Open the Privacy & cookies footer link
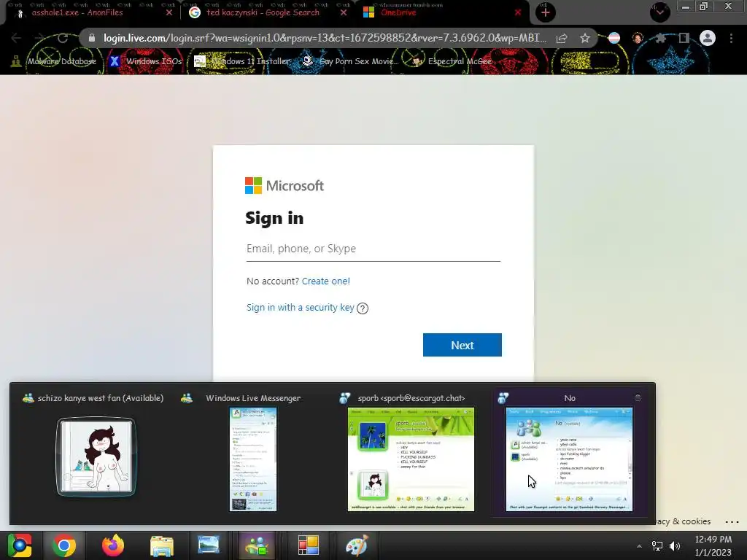 coord(683,521)
